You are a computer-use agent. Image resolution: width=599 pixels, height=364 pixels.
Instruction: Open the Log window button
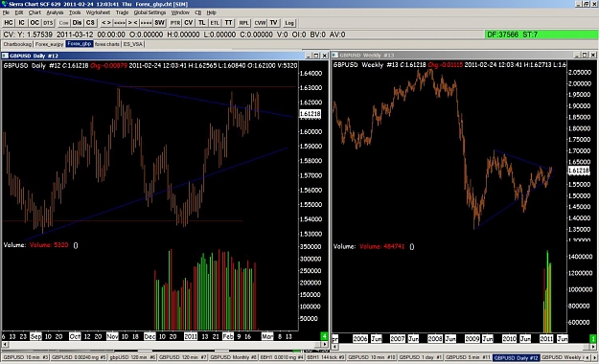click(x=289, y=23)
